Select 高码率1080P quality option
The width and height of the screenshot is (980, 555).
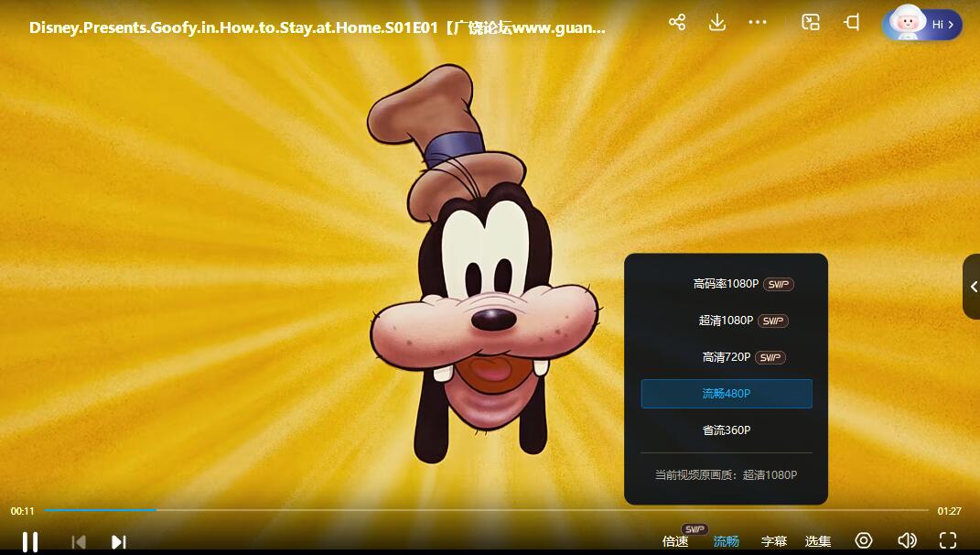click(x=727, y=284)
